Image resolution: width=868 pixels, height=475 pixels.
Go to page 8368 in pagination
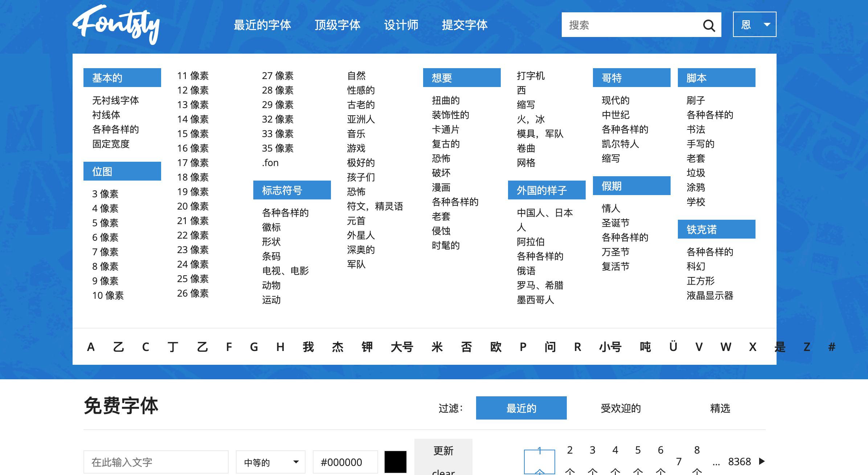coord(739,461)
